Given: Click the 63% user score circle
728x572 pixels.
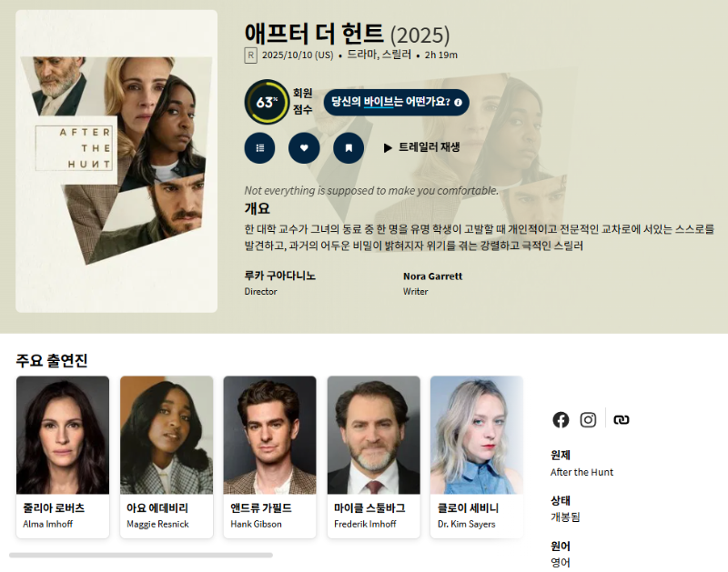Looking at the screenshot, I should point(267,102).
